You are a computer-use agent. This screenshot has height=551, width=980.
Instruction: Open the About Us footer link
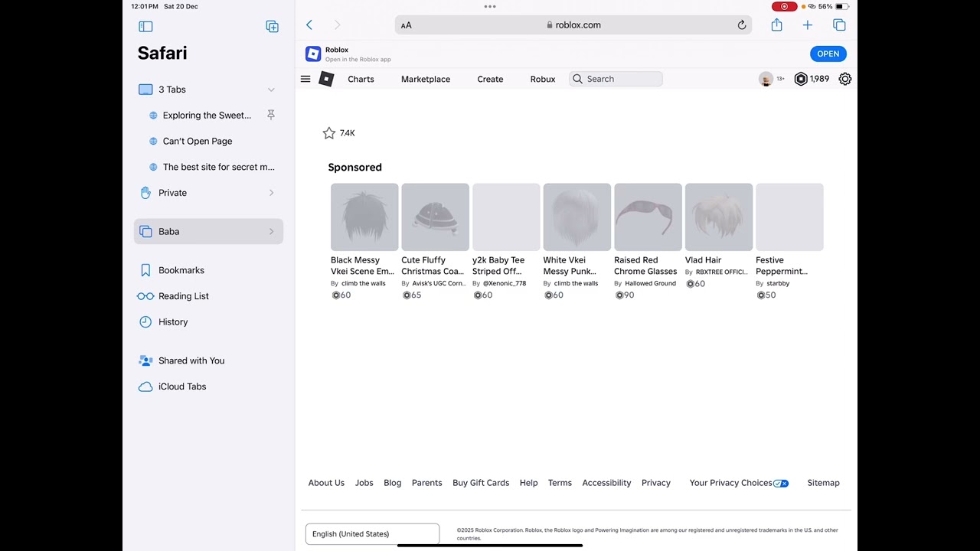click(x=326, y=483)
